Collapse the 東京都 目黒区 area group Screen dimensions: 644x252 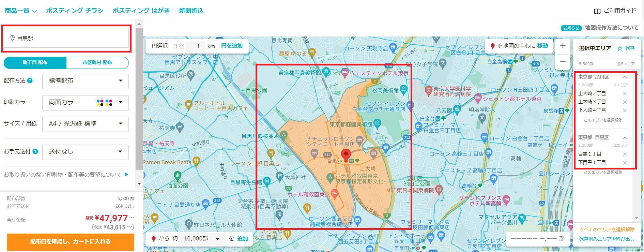(625, 138)
